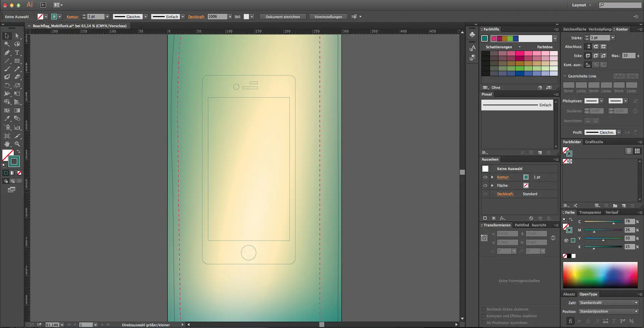The image size is (644, 328).
Task: Toggle visibility of Fläche in Aussehen panel
Action: point(485,185)
